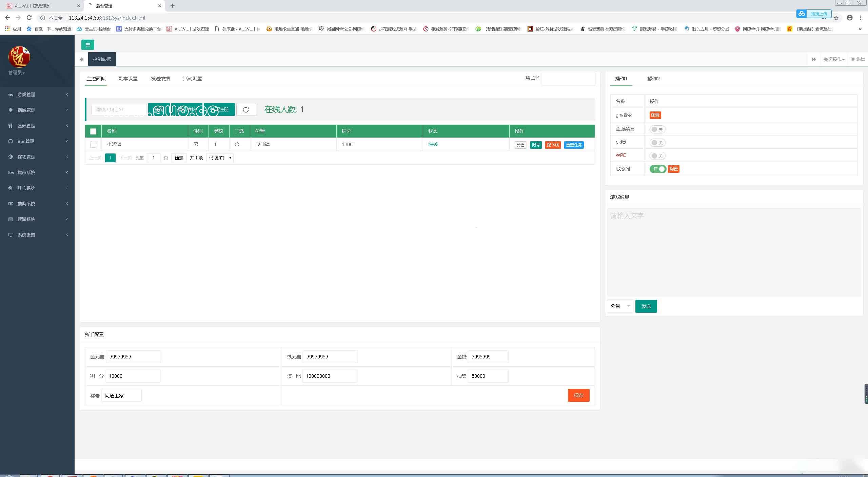Expand the 系统设置 sidebar menu
The width and height of the screenshot is (868, 477).
coord(37,235)
